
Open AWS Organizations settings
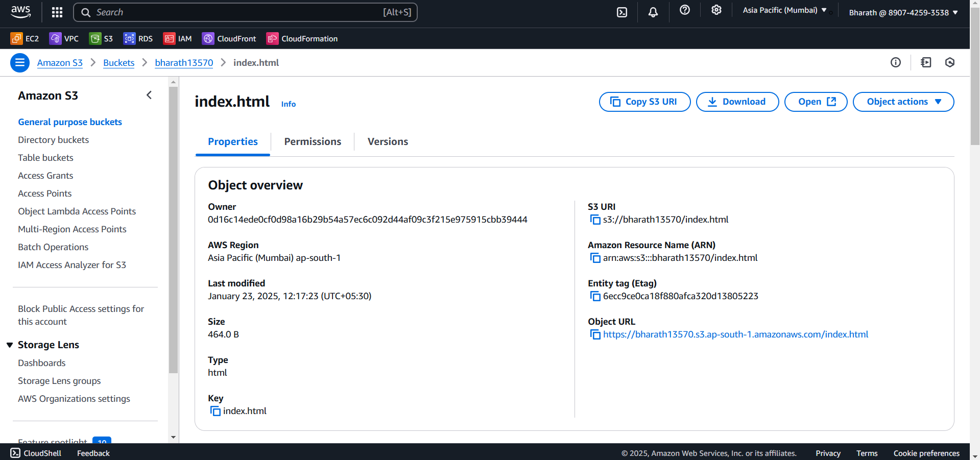[74, 399]
